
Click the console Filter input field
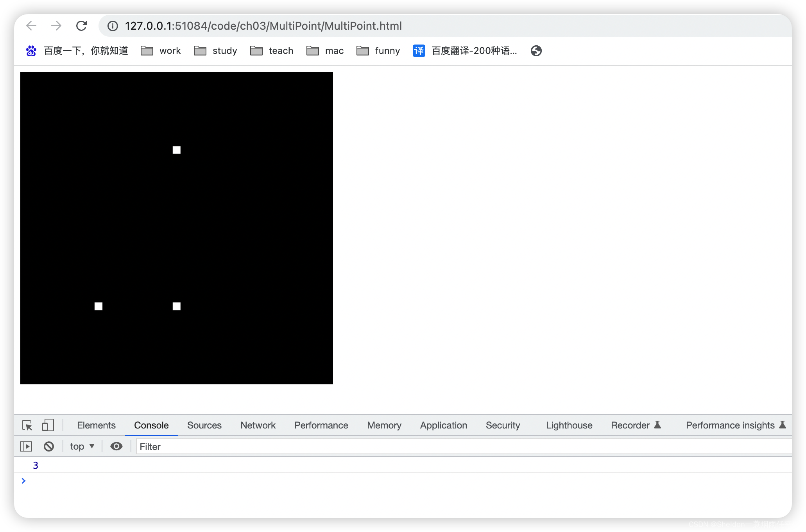pos(461,446)
